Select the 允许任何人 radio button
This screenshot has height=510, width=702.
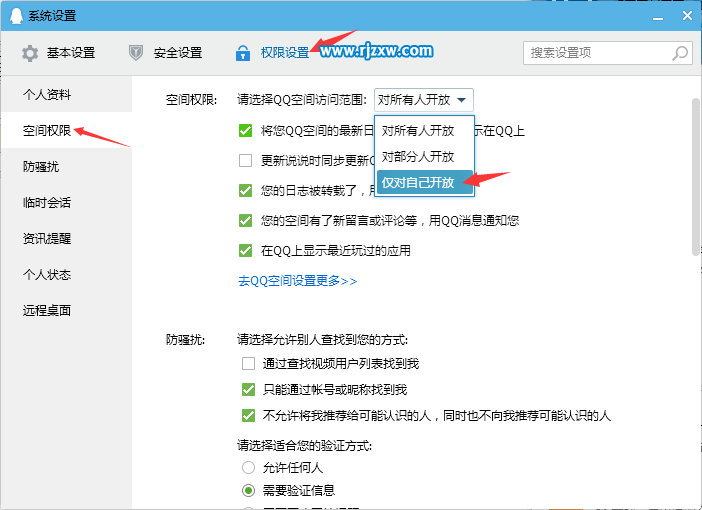click(248, 467)
